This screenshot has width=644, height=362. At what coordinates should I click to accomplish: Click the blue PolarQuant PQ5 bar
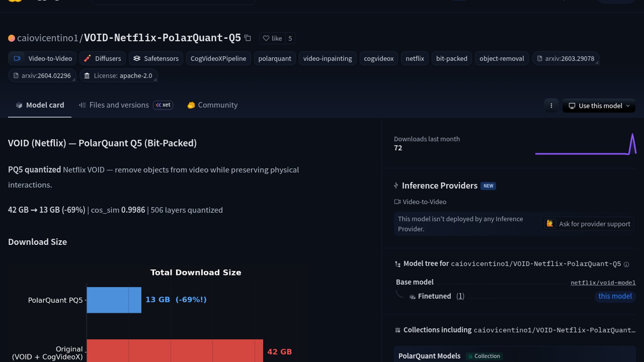coord(114,300)
